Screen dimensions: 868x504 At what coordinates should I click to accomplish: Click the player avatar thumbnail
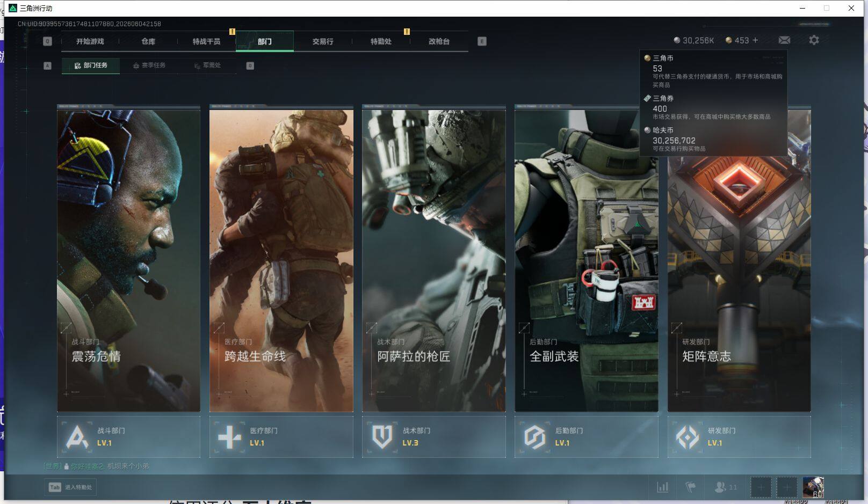click(813, 488)
